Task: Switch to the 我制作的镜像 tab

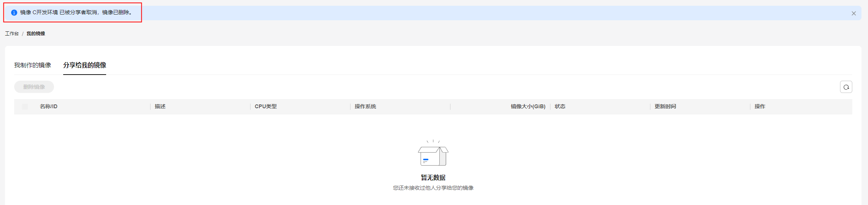Action: (33, 65)
